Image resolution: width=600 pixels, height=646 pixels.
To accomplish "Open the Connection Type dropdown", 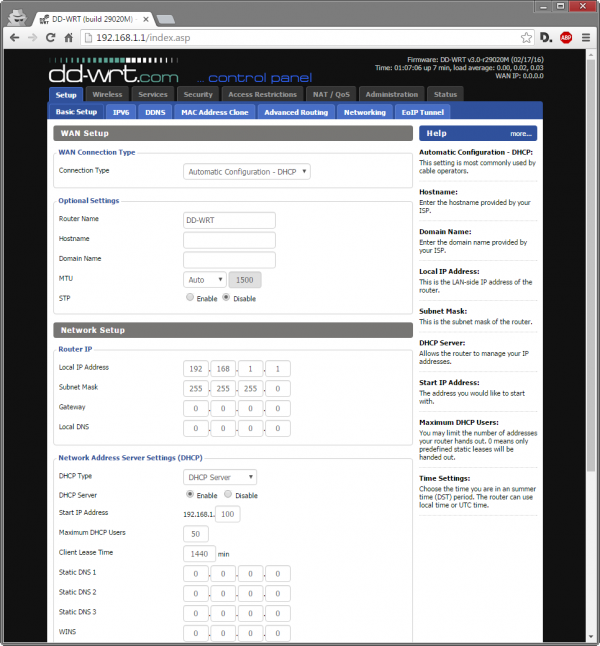I will coord(247,171).
